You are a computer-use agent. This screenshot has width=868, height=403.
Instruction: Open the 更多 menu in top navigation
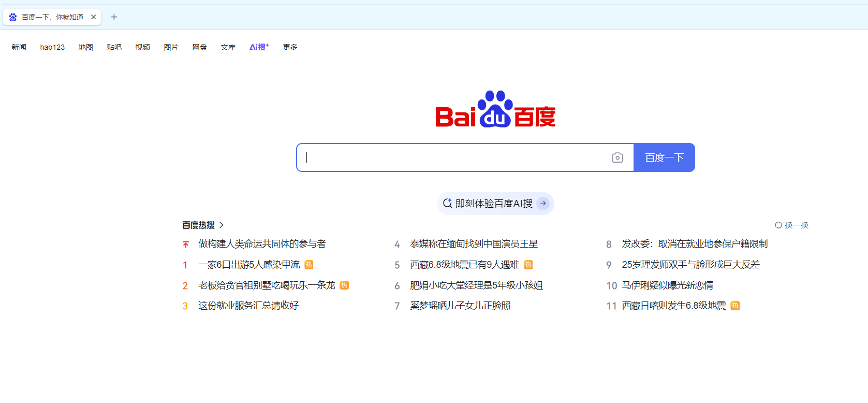(290, 47)
